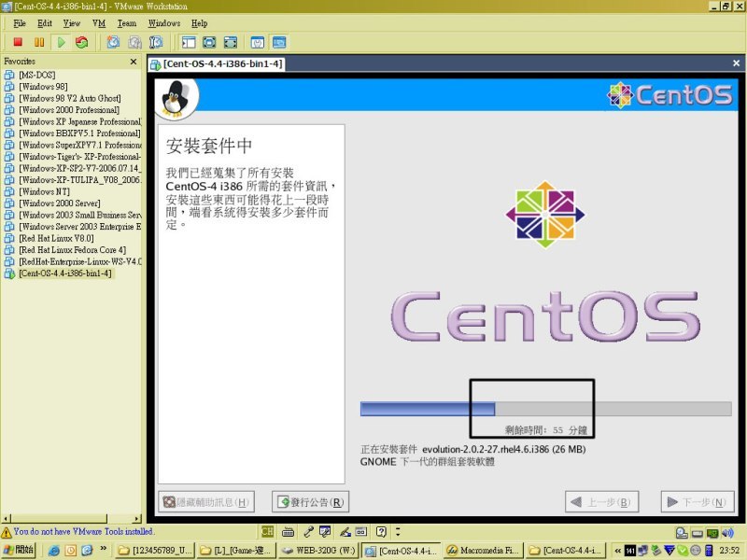
Task: Click the 'You do not have VMware Tools installed' text
Action: point(83,531)
